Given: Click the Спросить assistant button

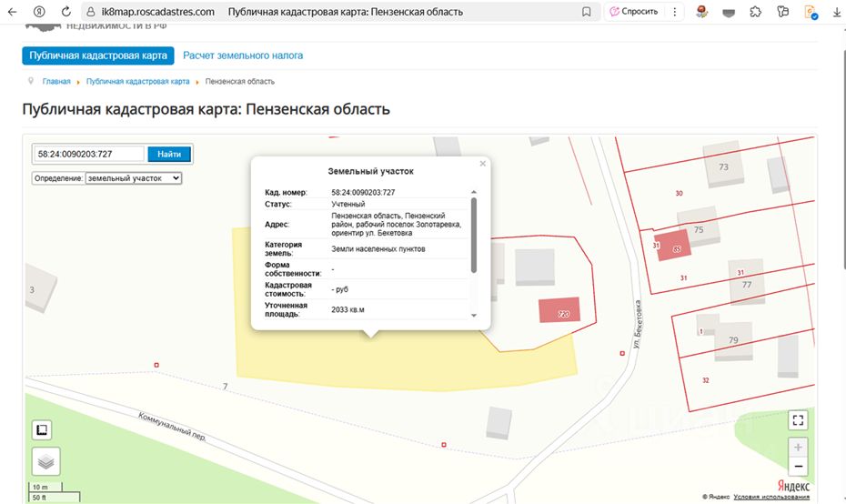Looking at the screenshot, I should (x=633, y=12).
